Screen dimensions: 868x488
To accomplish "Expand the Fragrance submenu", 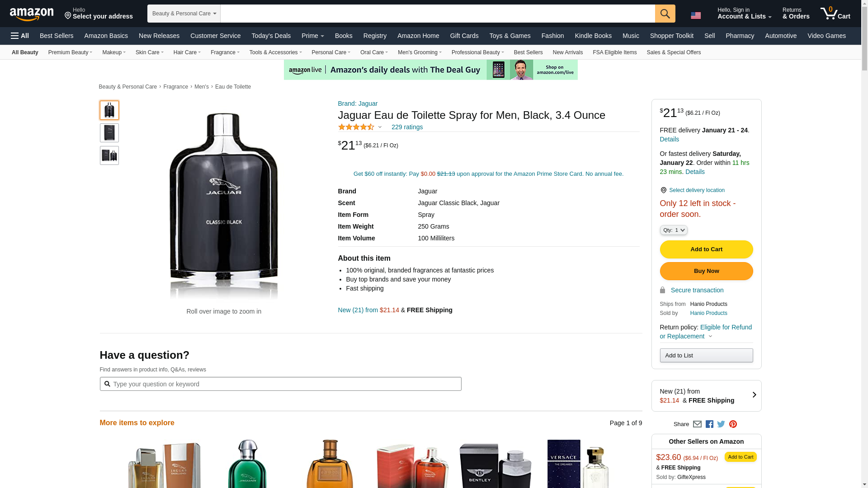I will (225, 52).
